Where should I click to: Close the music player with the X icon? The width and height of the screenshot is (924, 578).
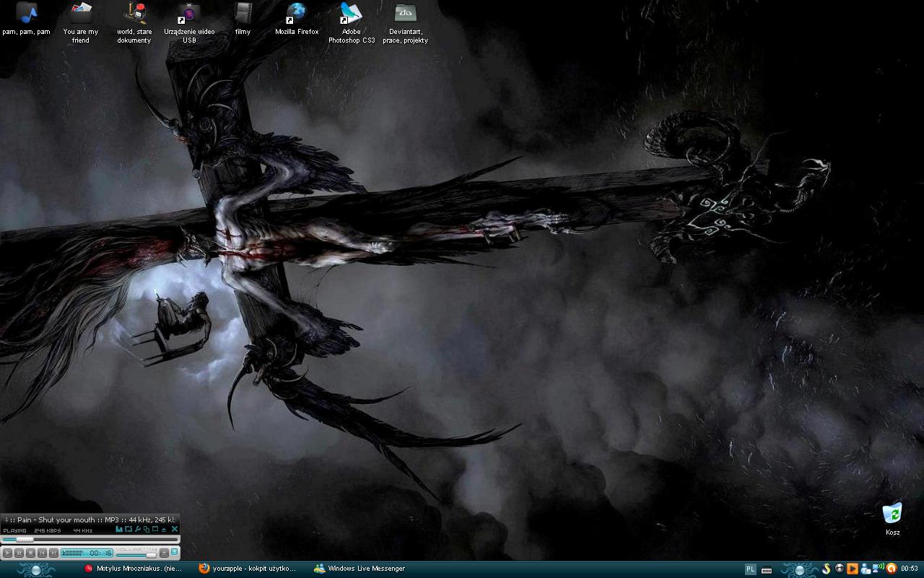point(175,529)
